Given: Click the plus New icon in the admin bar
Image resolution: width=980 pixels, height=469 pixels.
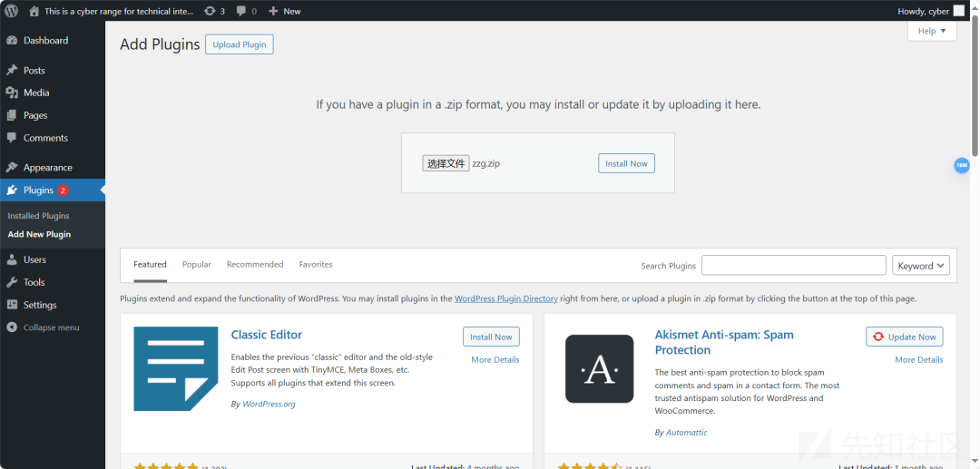Looking at the screenshot, I should [273, 11].
